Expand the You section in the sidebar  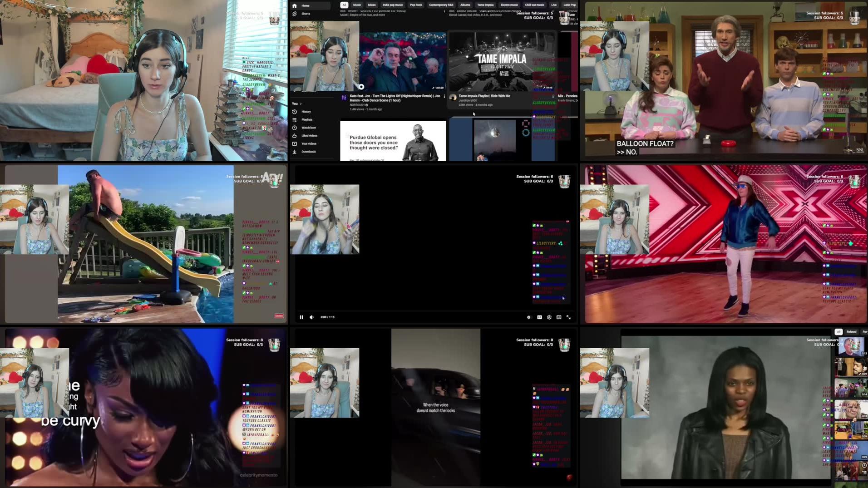point(297,104)
